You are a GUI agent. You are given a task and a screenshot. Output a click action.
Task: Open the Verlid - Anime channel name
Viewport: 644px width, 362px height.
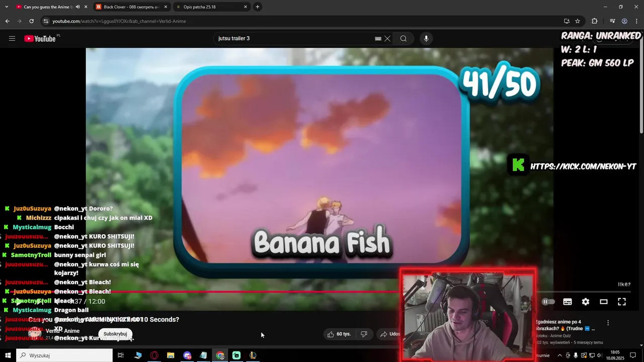click(x=62, y=331)
